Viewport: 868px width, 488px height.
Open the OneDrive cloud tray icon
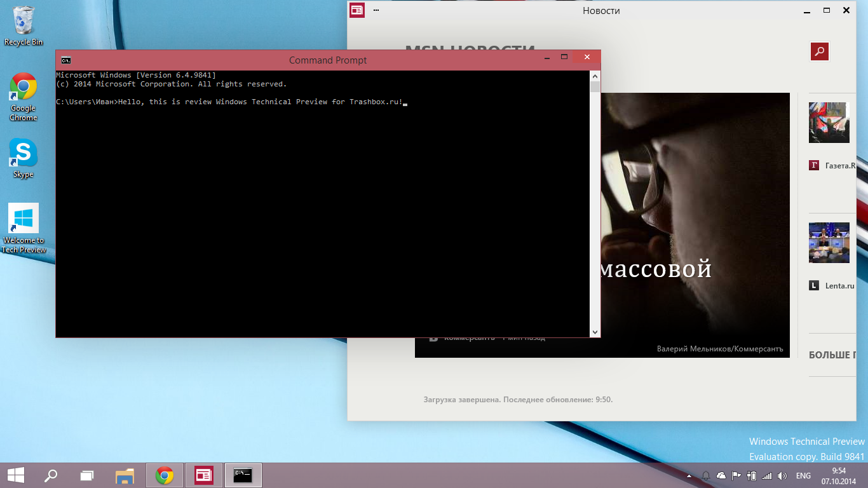[x=721, y=475]
